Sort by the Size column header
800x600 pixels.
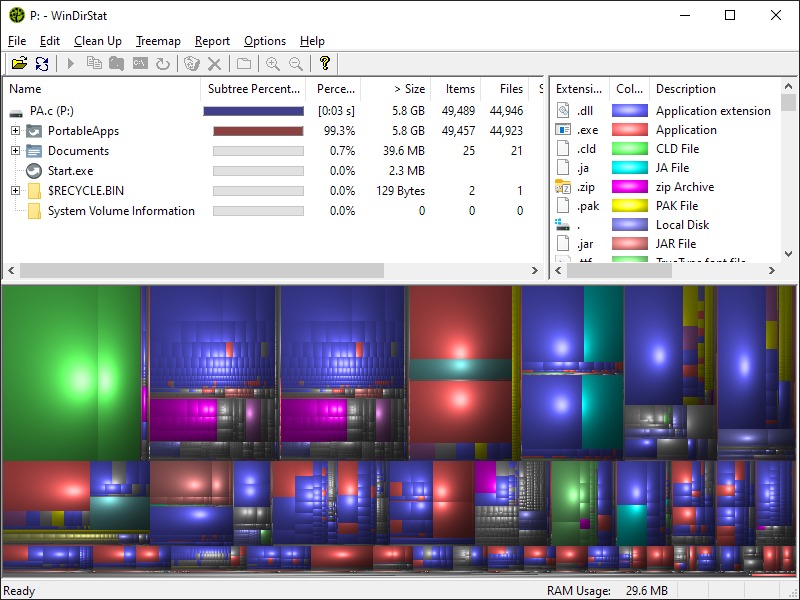tap(409, 89)
